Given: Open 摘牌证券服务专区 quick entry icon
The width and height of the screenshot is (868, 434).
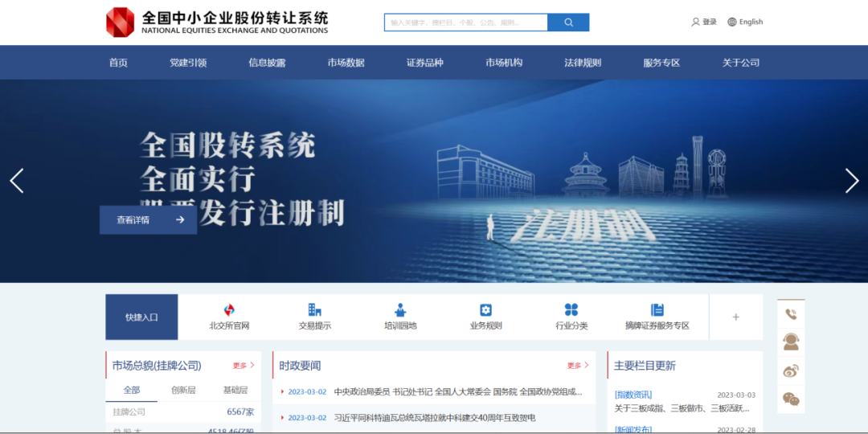Looking at the screenshot, I should [x=657, y=310].
